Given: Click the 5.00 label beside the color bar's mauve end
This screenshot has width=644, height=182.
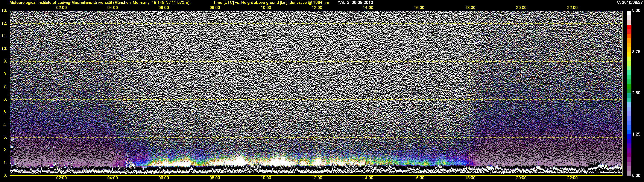Looking at the screenshot, I should tap(636, 176).
